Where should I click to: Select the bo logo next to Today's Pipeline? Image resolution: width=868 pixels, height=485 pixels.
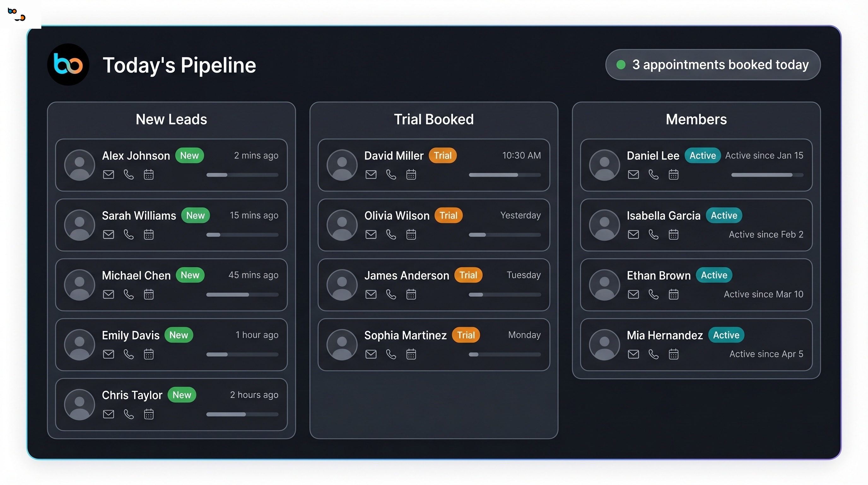[x=68, y=64]
